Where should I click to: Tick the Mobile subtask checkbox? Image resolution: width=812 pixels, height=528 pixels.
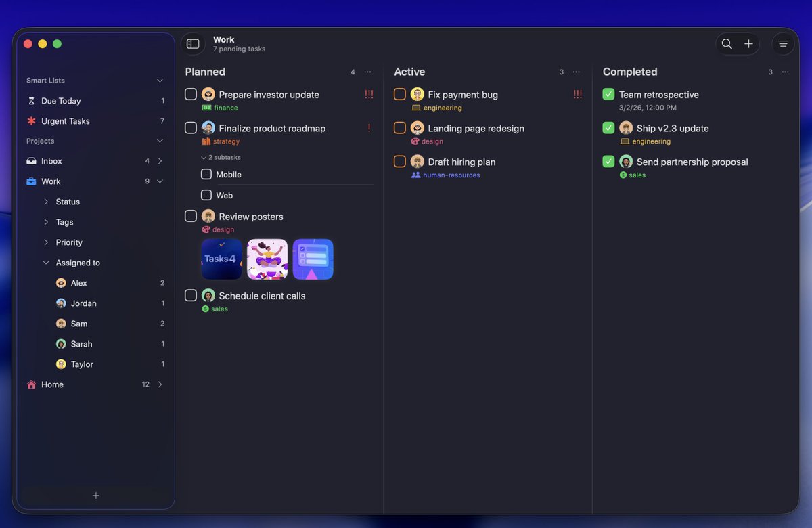206,174
